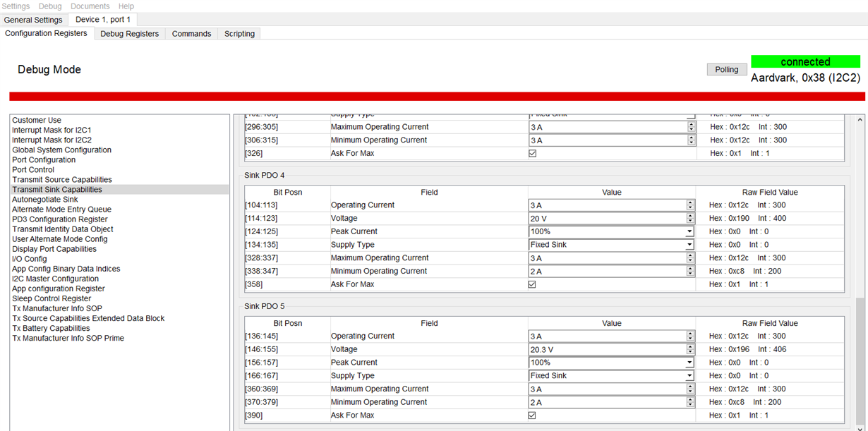Click Sink PDO 4 Bit Posn header

click(287, 192)
